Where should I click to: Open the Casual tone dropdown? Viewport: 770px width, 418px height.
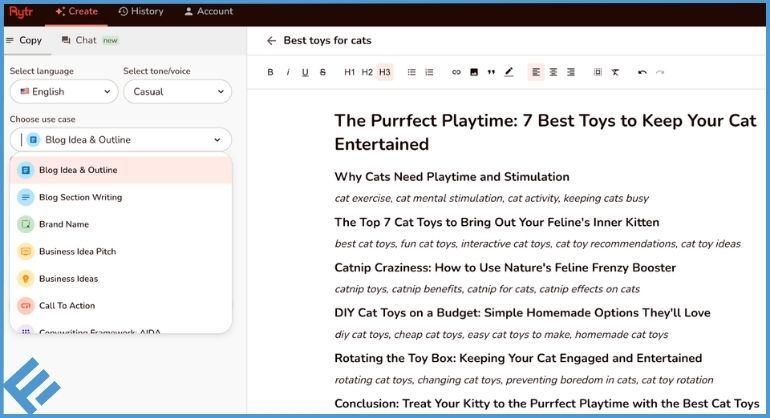[177, 91]
